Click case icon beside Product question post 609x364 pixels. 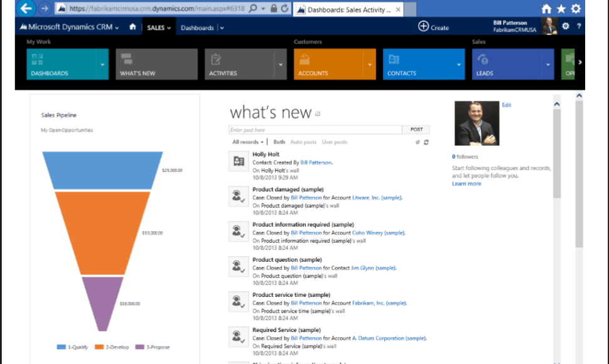239,267
